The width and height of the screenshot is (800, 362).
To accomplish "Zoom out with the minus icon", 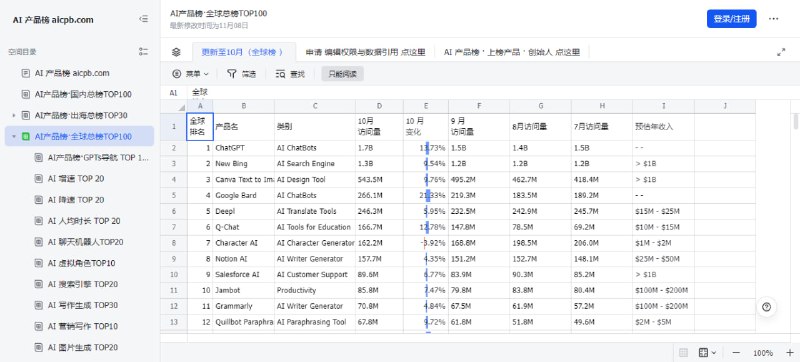I will pos(736,352).
